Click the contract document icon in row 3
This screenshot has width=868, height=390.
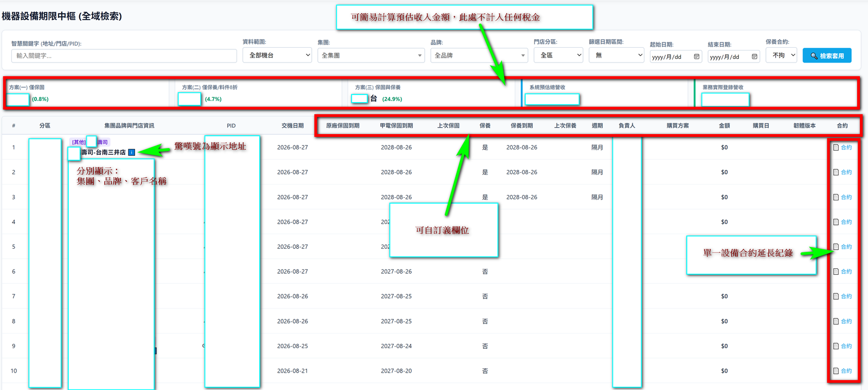coord(836,197)
